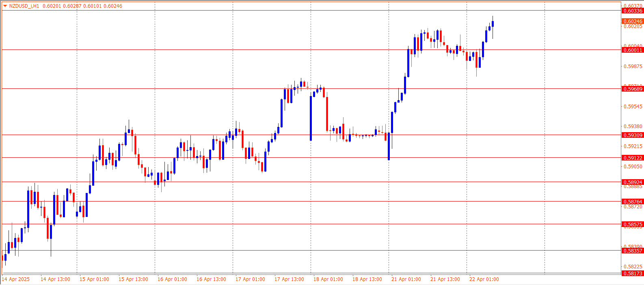Select the open value 0.60201 in header
Image resolution: width=644 pixels, height=285 pixels.
(51, 6)
